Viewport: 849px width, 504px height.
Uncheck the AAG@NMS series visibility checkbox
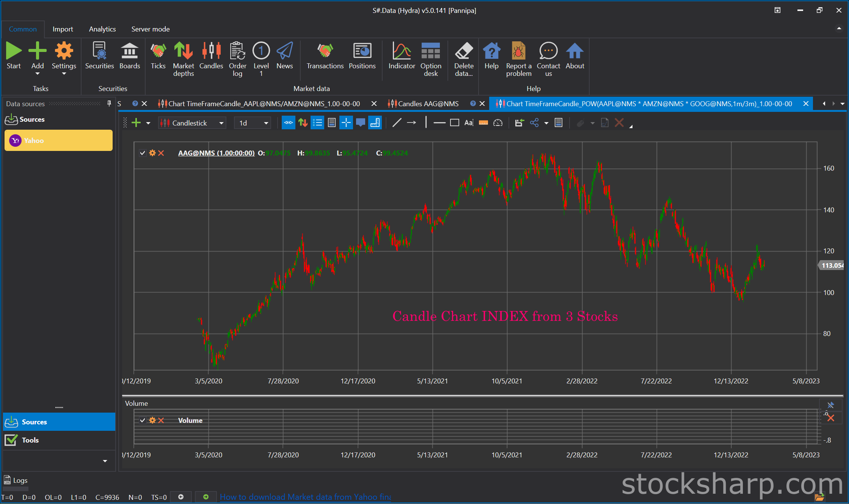[x=143, y=153]
